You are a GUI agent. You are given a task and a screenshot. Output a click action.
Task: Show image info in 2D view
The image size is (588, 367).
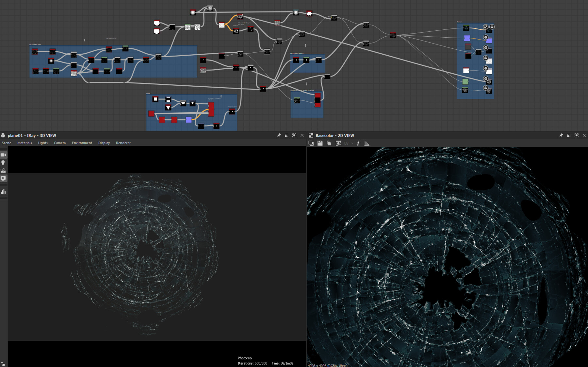point(358,143)
